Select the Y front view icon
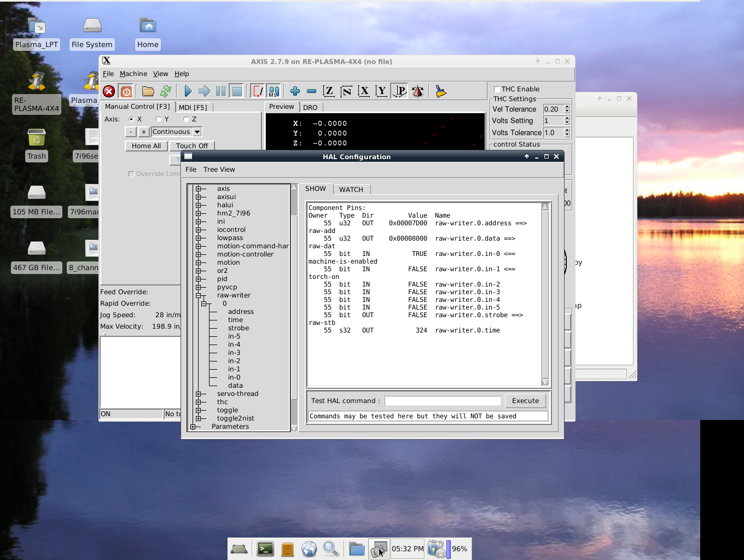 click(x=381, y=91)
